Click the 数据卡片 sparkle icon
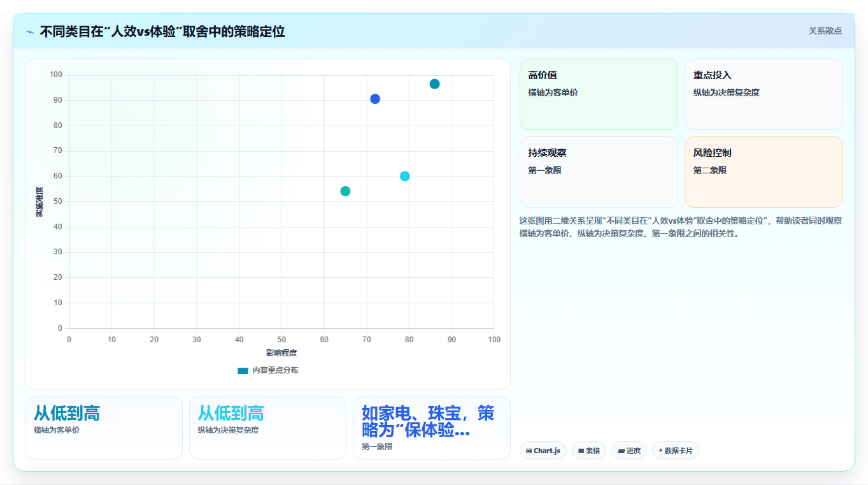 pyautogui.click(x=660, y=451)
